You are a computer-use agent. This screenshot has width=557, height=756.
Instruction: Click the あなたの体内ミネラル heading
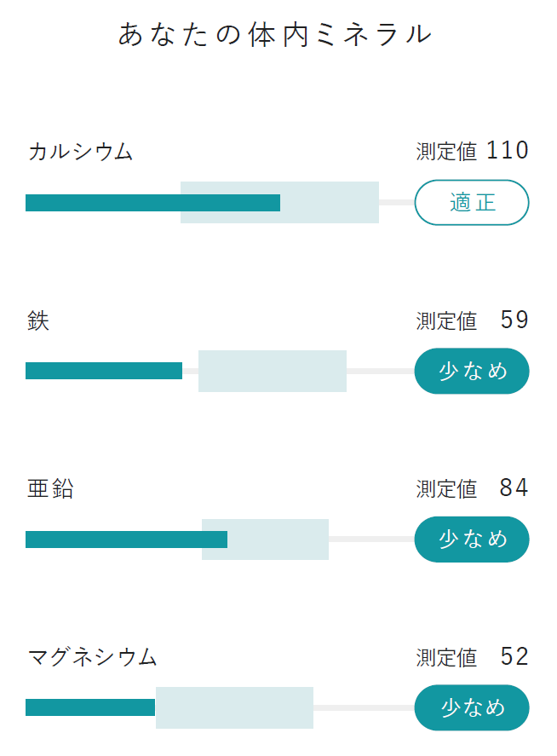pyautogui.click(x=275, y=35)
